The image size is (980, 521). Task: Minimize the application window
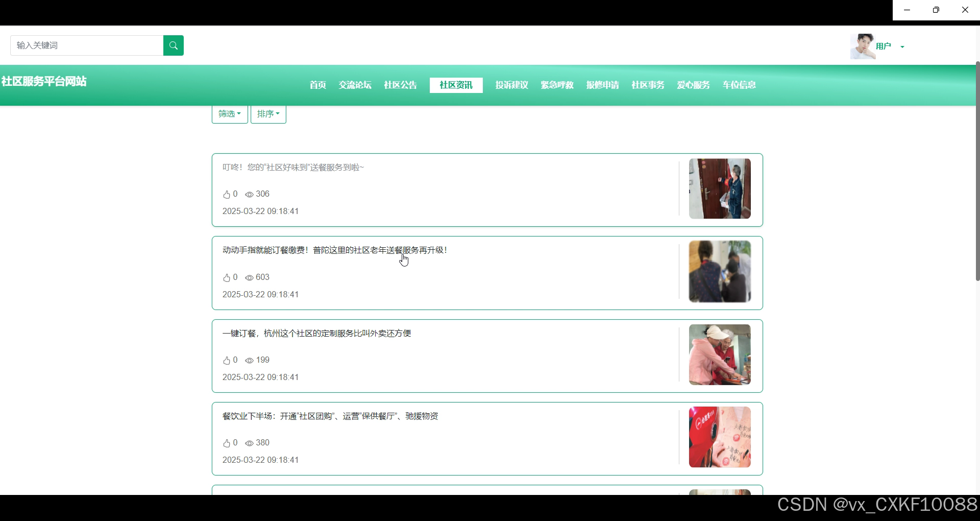[x=907, y=10]
